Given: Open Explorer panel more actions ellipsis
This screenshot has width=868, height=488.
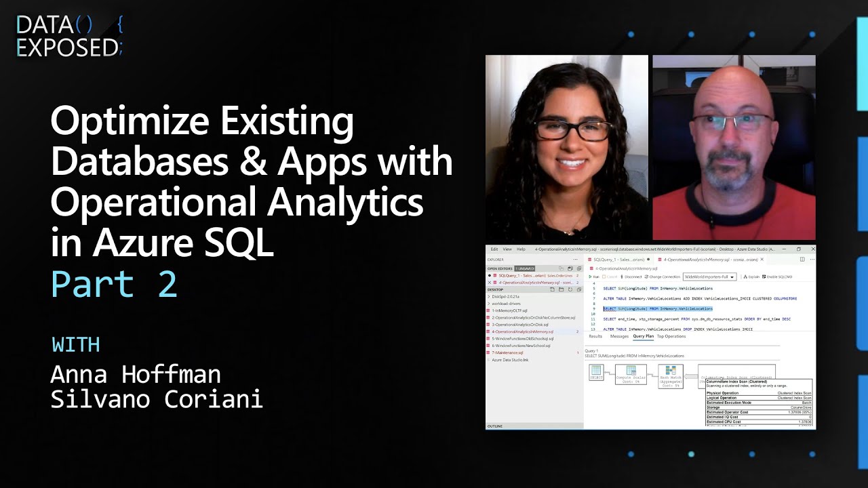Looking at the screenshot, I should tap(575, 260).
